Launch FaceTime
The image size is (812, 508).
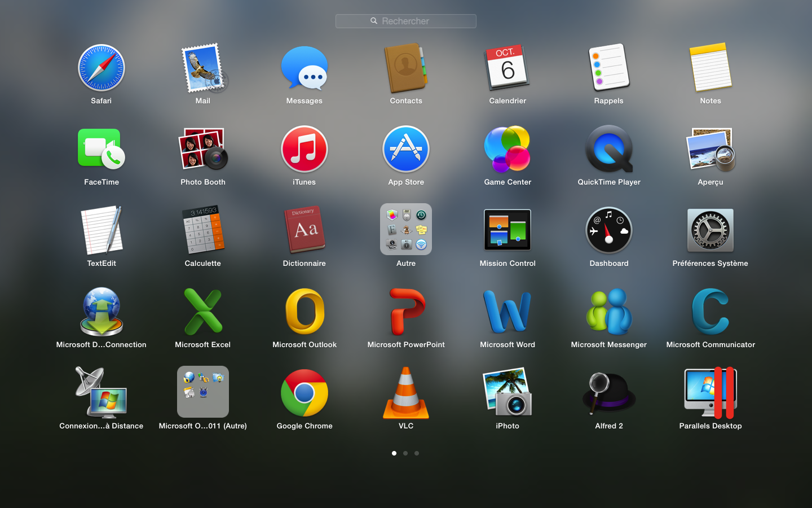point(101,150)
